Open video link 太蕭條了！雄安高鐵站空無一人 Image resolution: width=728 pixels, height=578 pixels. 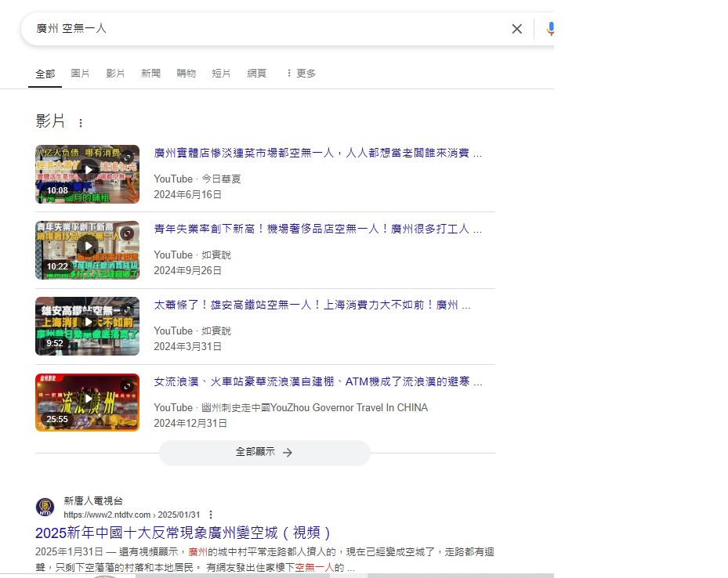tap(312, 305)
